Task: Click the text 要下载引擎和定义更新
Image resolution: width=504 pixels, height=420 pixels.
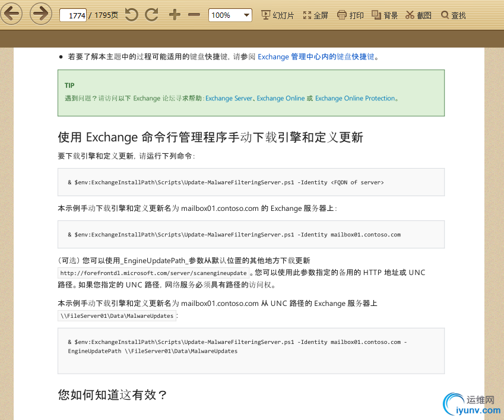Action: tap(96, 156)
